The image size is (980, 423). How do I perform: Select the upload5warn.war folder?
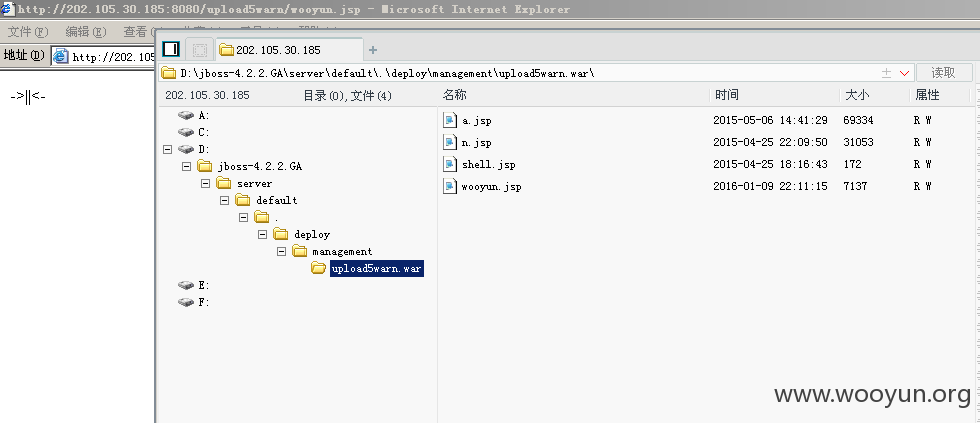pyautogui.click(x=377, y=269)
